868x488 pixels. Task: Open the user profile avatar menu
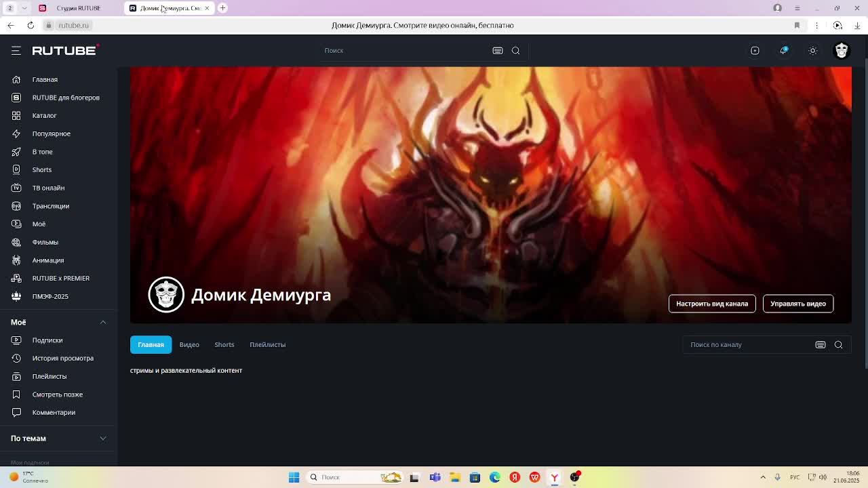click(842, 50)
